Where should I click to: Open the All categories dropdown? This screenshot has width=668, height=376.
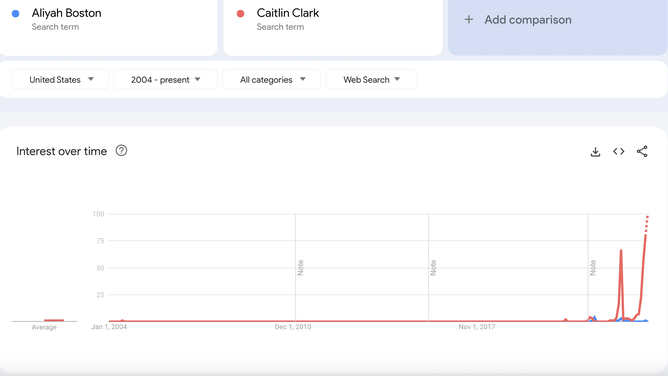click(271, 80)
